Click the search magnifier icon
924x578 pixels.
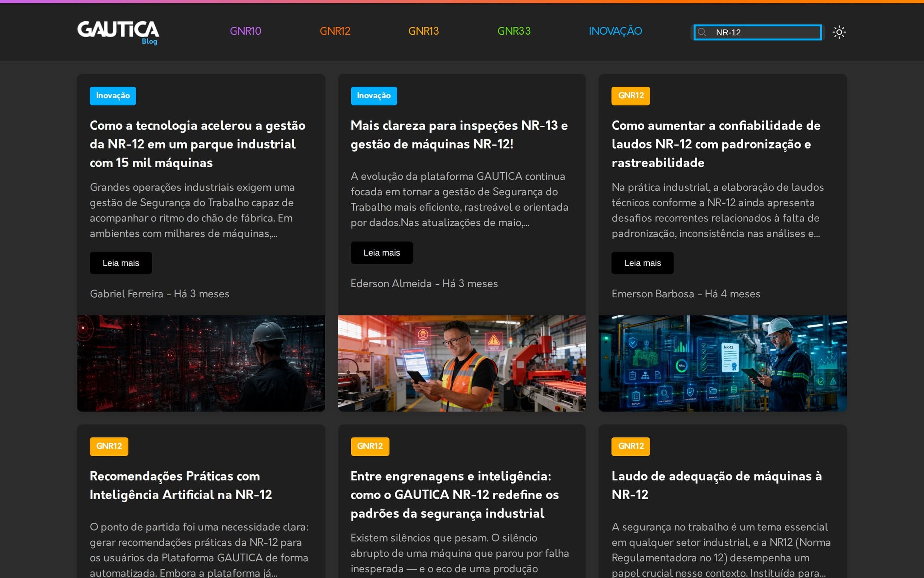[702, 32]
